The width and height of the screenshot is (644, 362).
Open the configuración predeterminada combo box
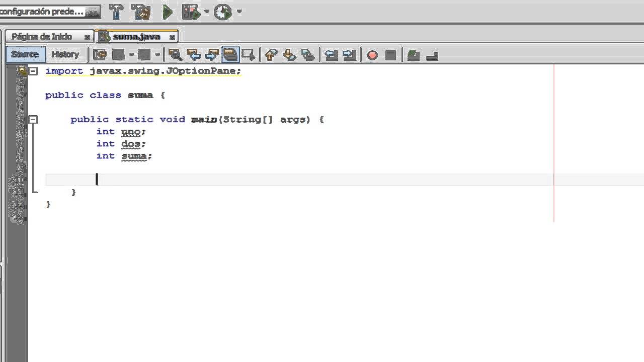49,11
